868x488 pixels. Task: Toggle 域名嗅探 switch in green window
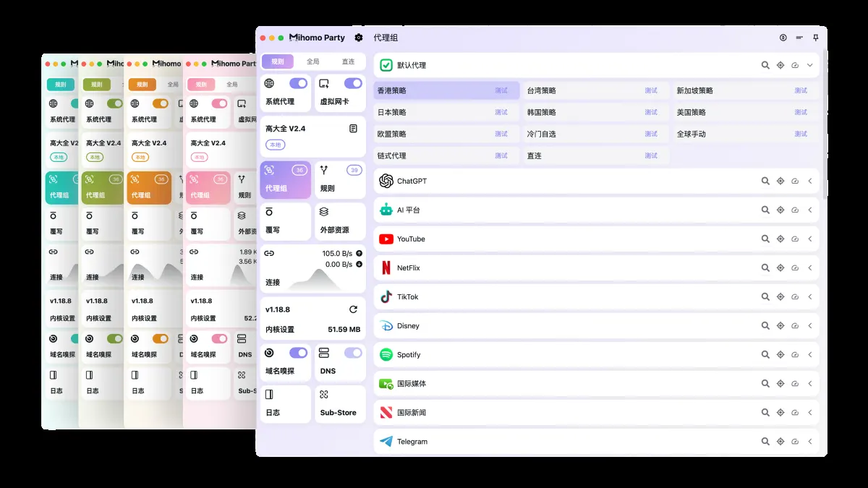click(114, 338)
